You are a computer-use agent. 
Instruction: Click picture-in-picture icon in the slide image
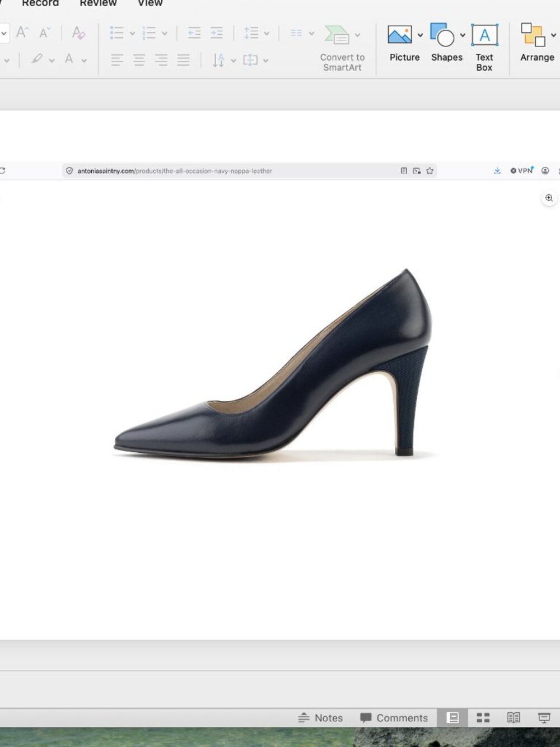[x=417, y=171]
